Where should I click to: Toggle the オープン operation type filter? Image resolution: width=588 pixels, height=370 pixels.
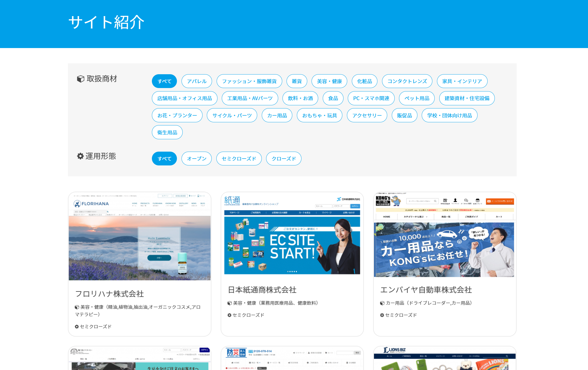pyautogui.click(x=197, y=159)
